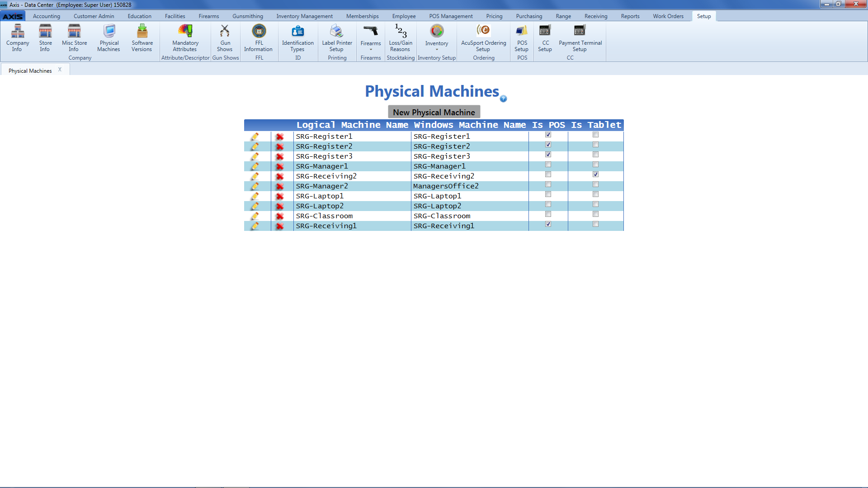Toggle Is Tablet for SRG-Receiving2
Screen dimensions: 868x488
[x=595, y=174]
